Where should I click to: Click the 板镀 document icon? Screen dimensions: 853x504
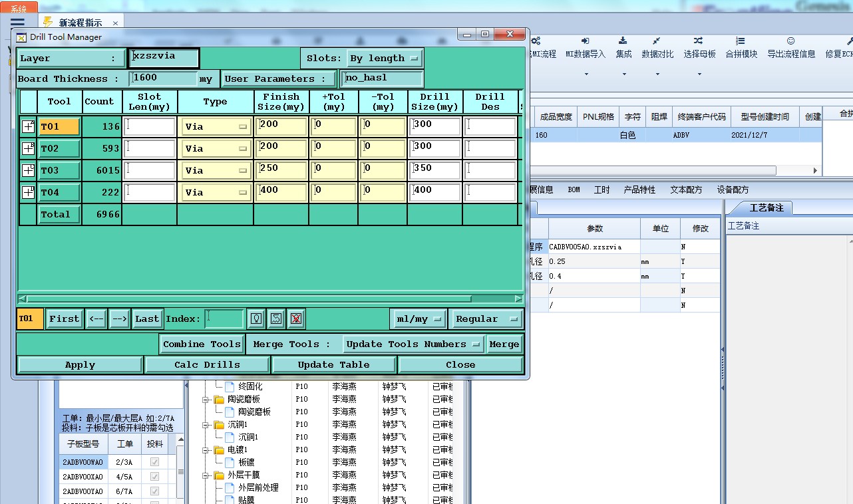click(230, 462)
